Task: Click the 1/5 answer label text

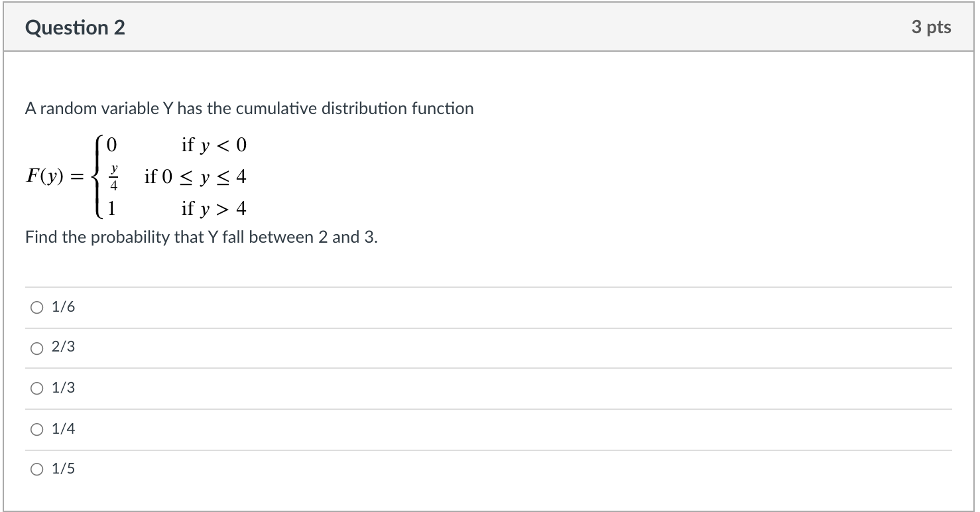Action: 62,470
